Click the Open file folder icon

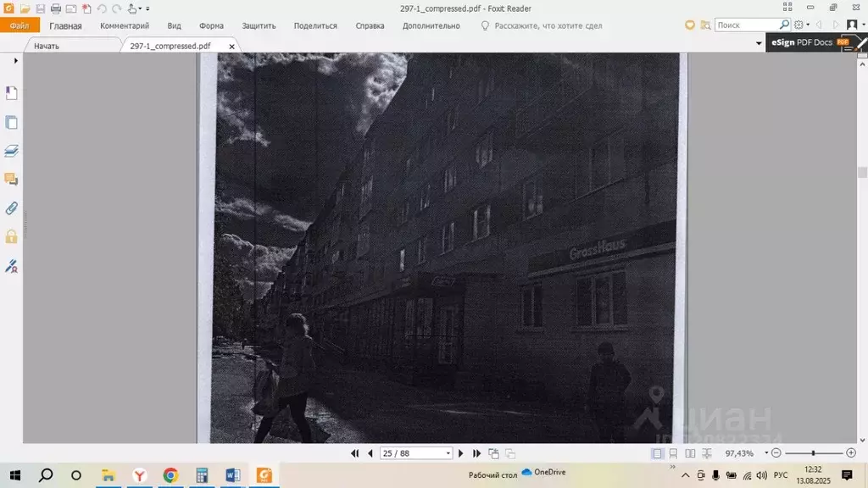(25, 8)
